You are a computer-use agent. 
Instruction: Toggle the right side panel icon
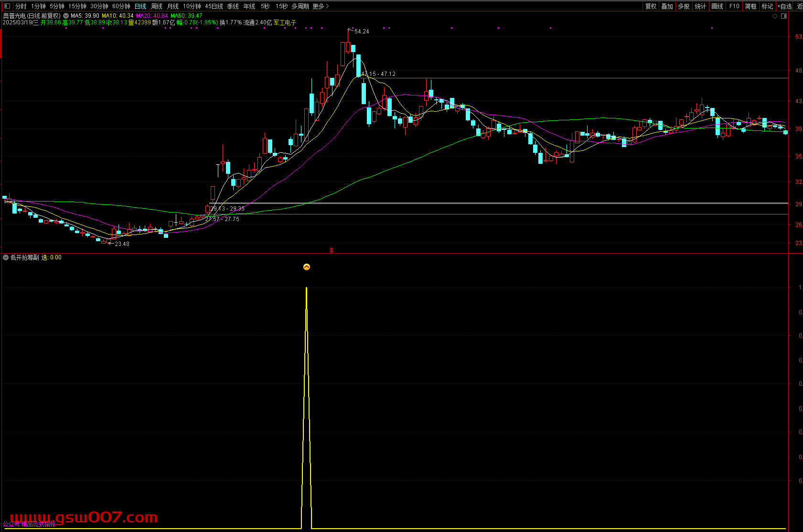[x=784, y=16]
